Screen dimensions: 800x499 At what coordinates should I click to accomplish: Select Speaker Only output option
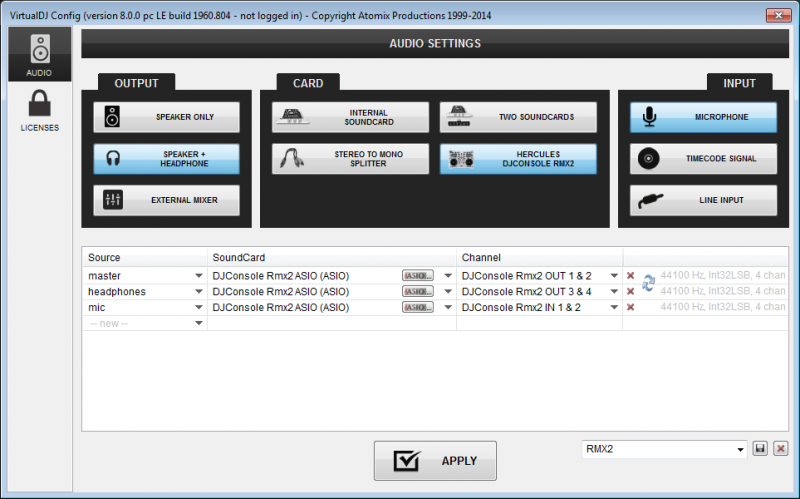(x=167, y=117)
